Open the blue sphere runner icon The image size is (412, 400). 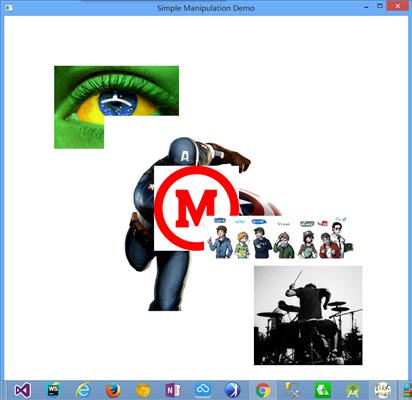pyautogui.click(x=233, y=390)
